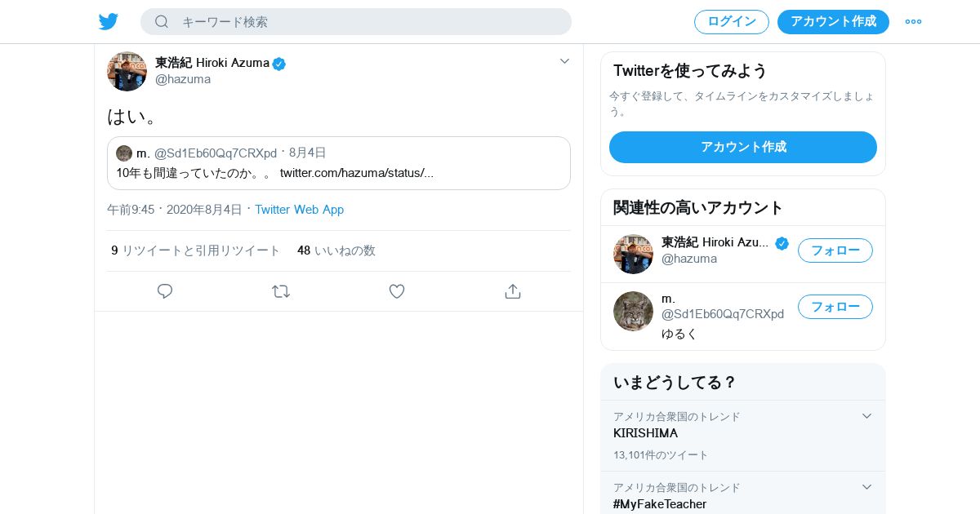Follow the m. account in sidebar
Image resolution: width=980 pixels, height=514 pixels.
click(835, 307)
